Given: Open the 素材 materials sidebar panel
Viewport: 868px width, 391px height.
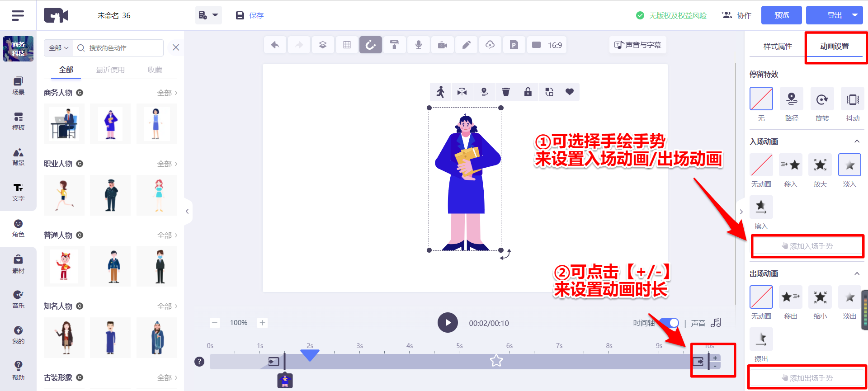Looking at the screenshot, I should [18, 264].
